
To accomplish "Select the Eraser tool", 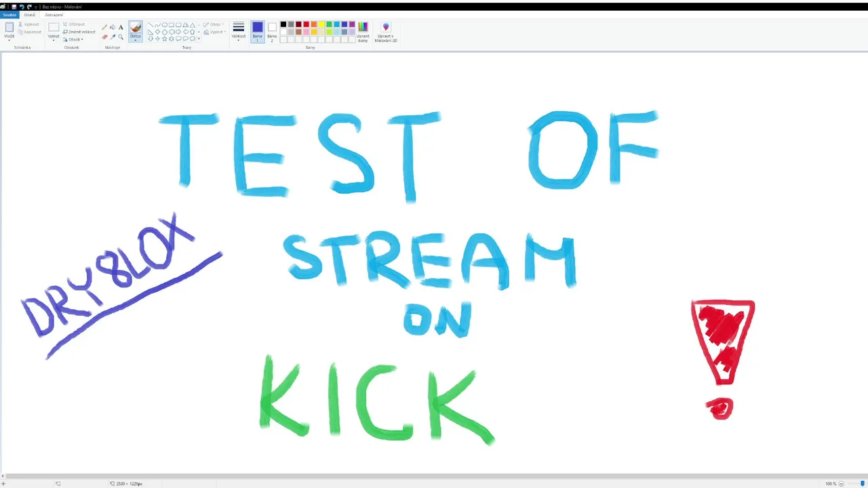I will 104,37.
